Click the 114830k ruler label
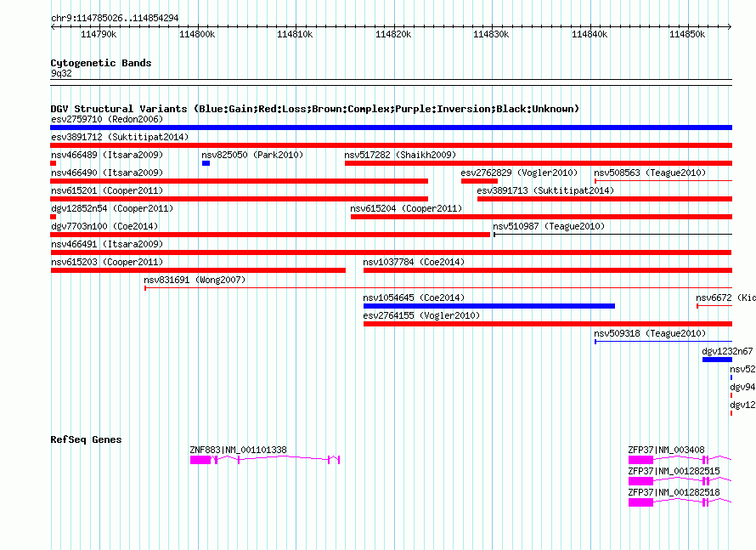 (x=491, y=34)
